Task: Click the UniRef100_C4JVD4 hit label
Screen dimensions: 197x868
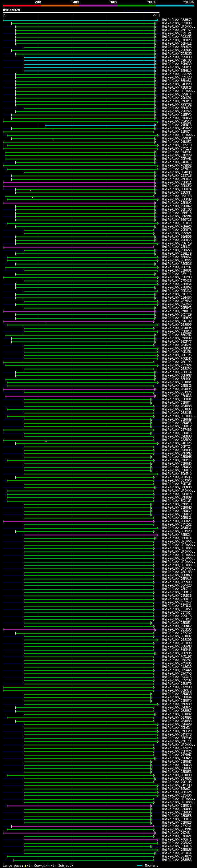Action: point(177,152)
